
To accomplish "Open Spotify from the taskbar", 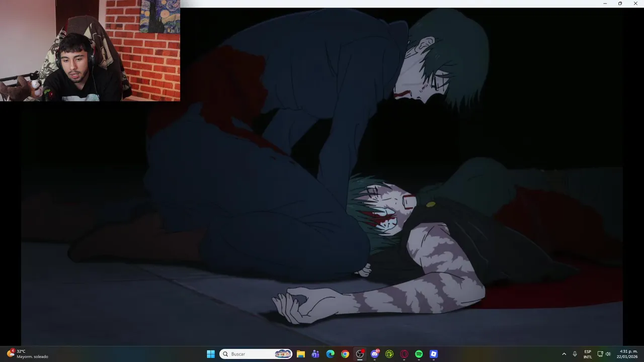I will click(x=419, y=354).
